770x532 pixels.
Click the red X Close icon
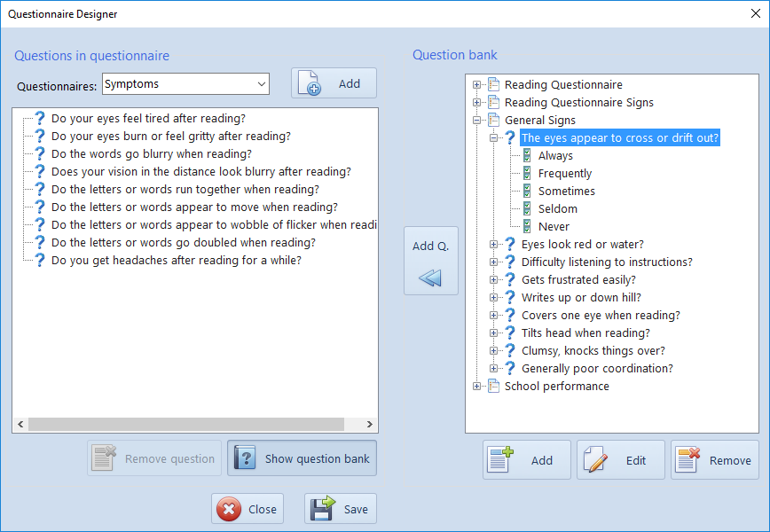(230, 509)
